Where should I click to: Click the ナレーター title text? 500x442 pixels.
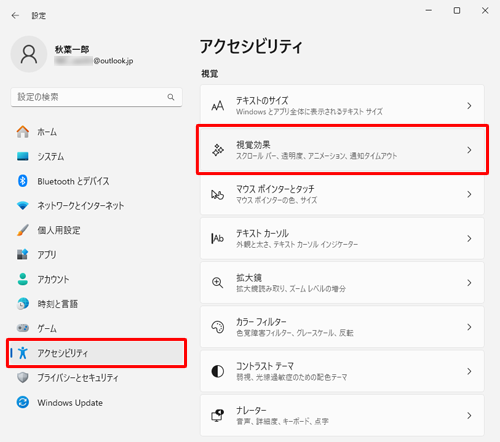click(x=251, y=410)
